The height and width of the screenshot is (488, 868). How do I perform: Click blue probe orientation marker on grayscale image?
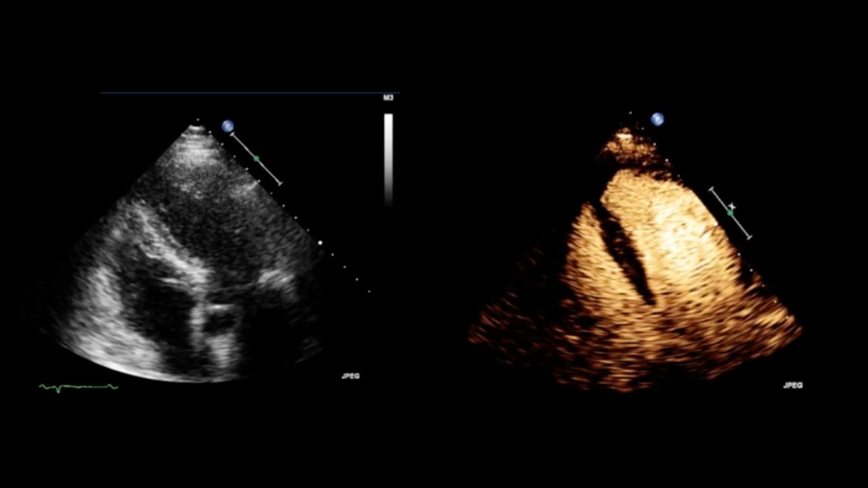click(x=228, y=126)
